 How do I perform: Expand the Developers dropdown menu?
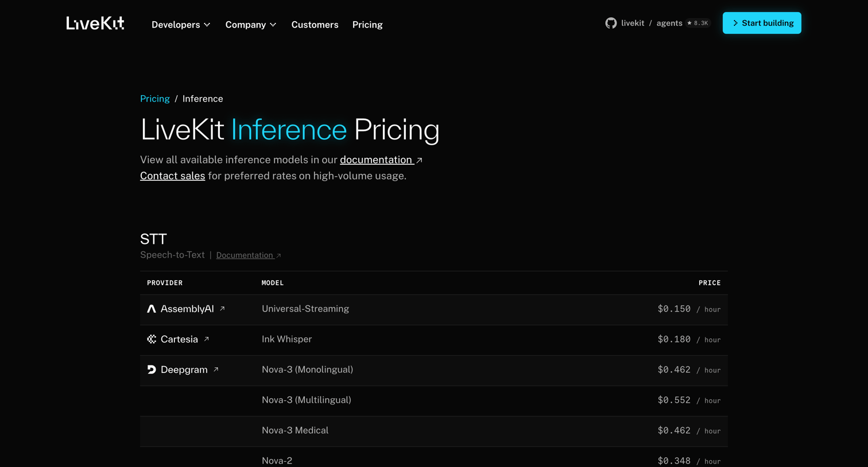click(x=181, y=25)
